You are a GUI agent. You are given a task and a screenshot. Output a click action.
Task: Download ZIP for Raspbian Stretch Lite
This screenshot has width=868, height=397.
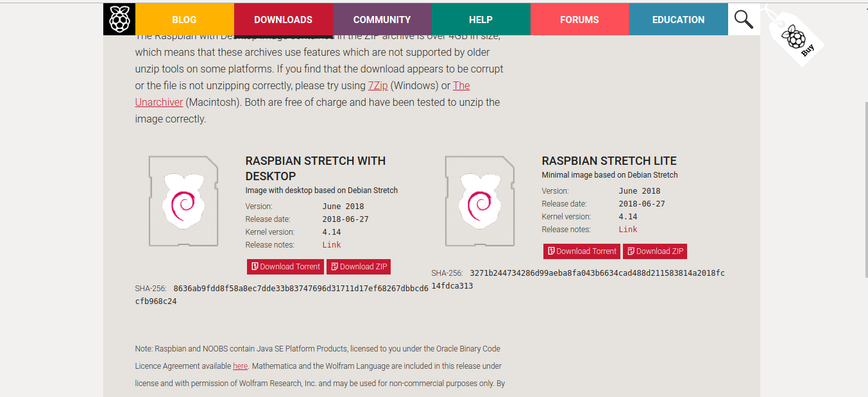point(655,251)
